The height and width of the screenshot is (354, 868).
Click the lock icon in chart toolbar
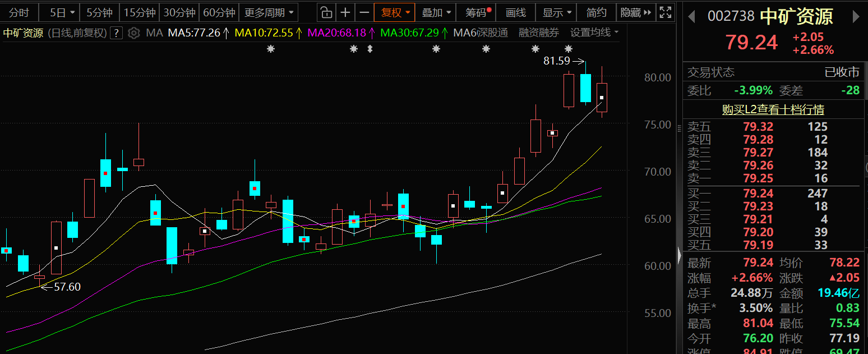(x=326, y=12)
